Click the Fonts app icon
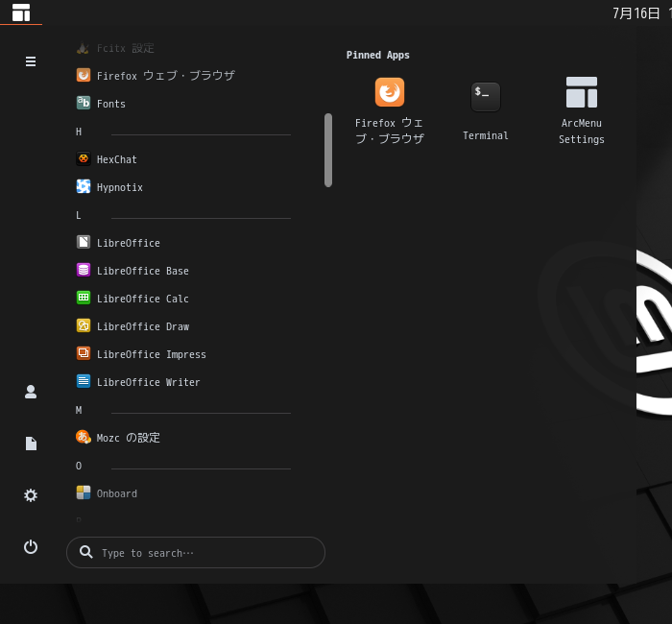Image resolution: width=672 pixels, height=624 pixels. [x=84, y=103]
